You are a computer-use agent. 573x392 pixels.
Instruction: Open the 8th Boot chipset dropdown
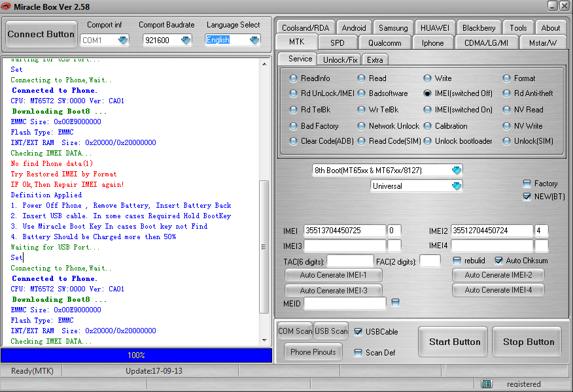(x=456, y=171)
